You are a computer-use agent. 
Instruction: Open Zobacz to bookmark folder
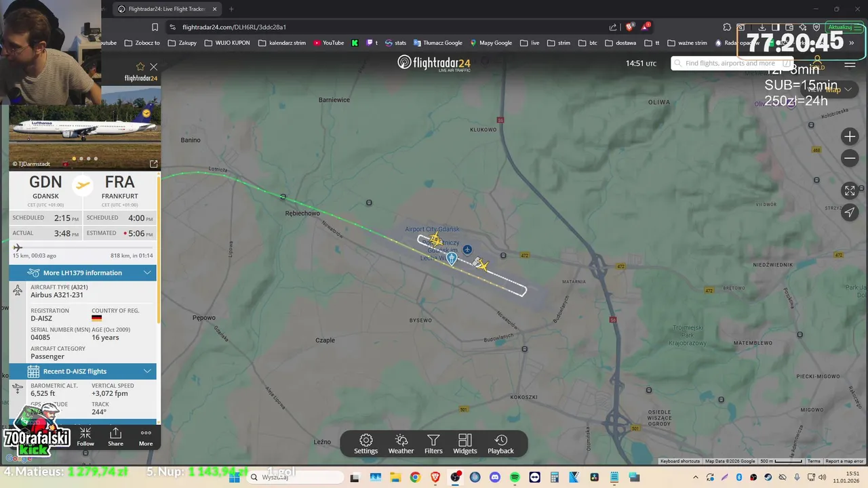[142, 43]
